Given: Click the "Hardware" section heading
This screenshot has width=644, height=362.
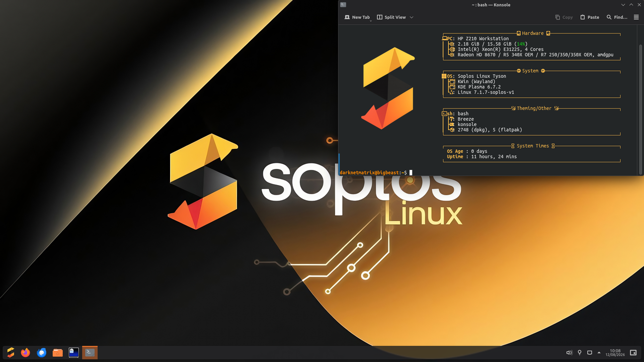Looking at the screenshot, I should pos(533,33).
